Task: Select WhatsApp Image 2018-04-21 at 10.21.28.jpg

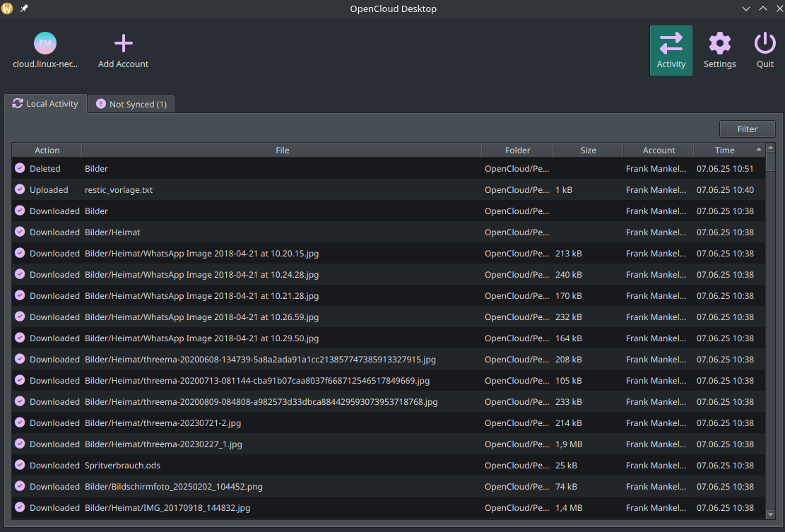Action: [x=202, y=296]
